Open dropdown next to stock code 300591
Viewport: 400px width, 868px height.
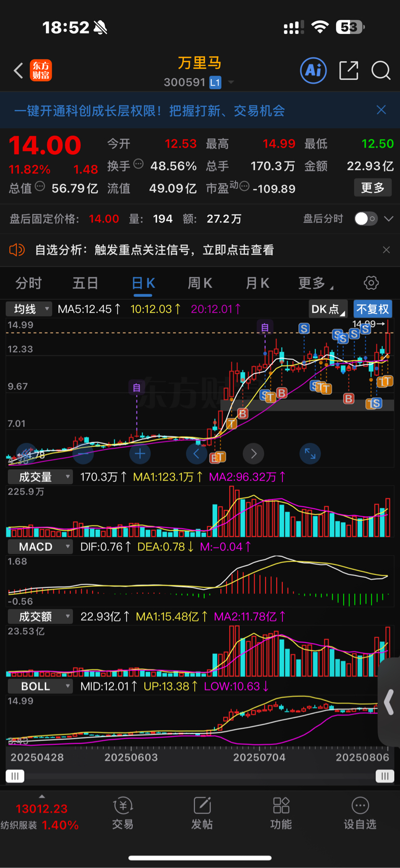click(x=231, y=82)
